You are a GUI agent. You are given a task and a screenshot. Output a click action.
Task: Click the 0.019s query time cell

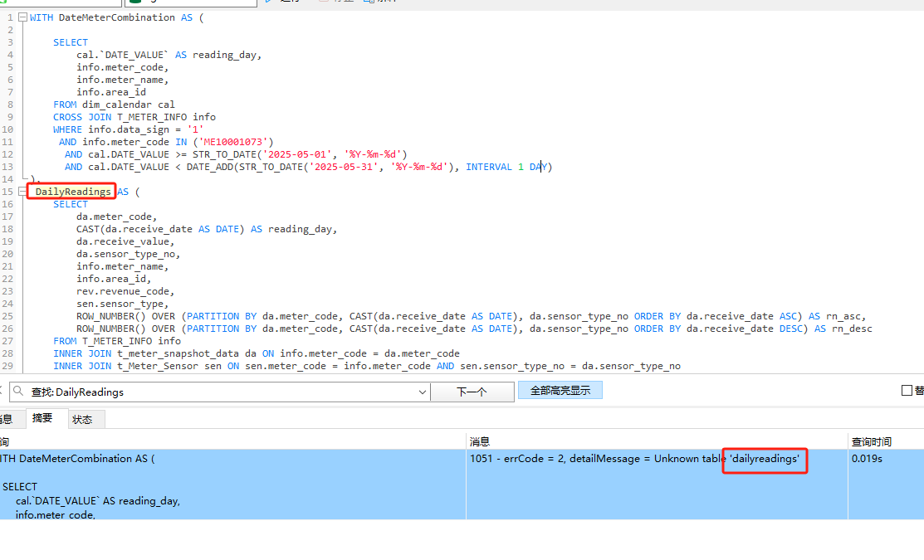coord(867,459)
